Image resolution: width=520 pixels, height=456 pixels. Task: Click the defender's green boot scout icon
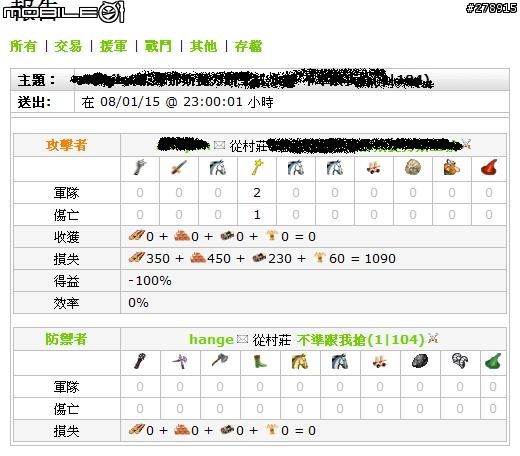coord(260,362)
